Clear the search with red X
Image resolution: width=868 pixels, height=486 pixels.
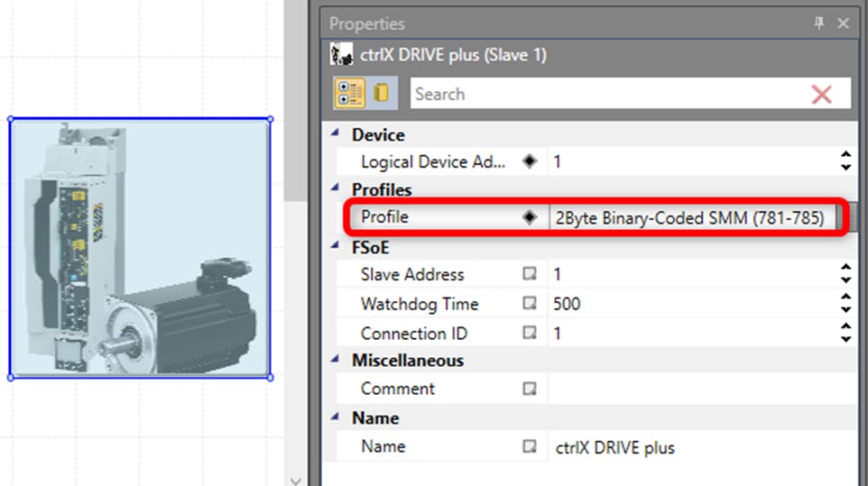[821, 95]
